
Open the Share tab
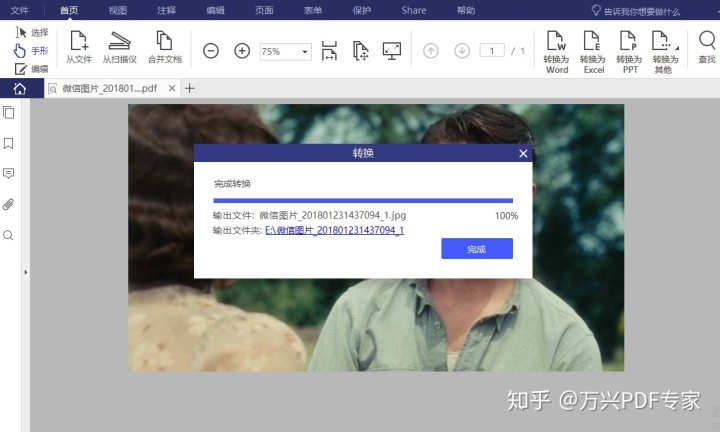pos(414,10)
